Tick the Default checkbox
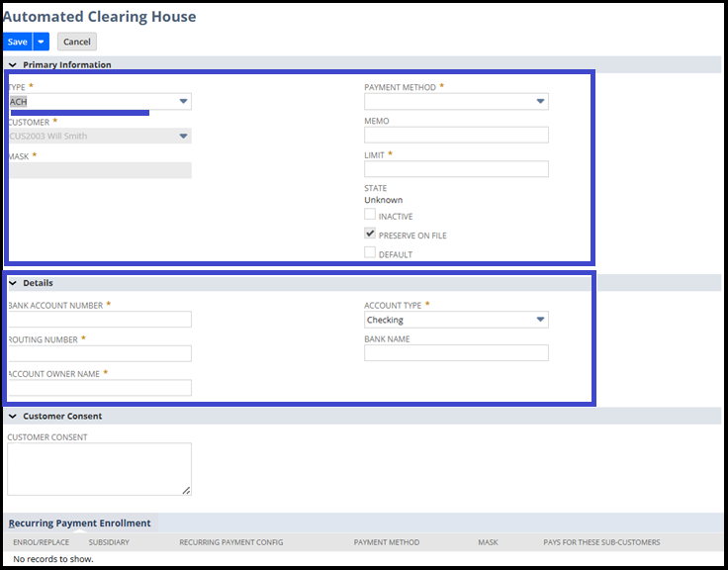 click(370, 252)
